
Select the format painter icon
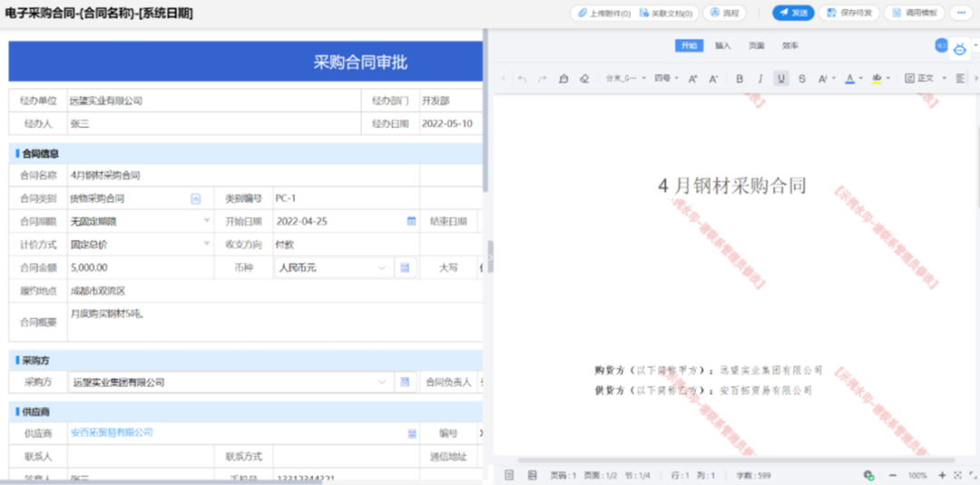click(563, 79)
